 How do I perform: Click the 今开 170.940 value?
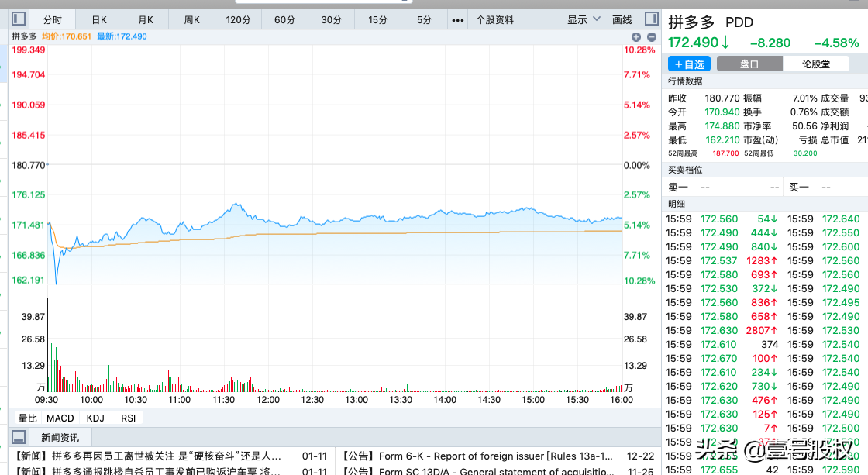pos(722,112)
